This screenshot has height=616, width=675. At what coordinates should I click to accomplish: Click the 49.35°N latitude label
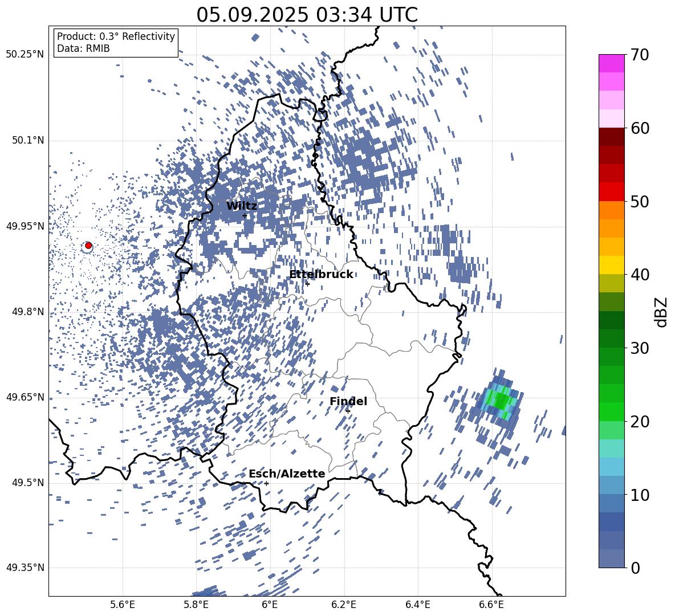pos(25,568)
